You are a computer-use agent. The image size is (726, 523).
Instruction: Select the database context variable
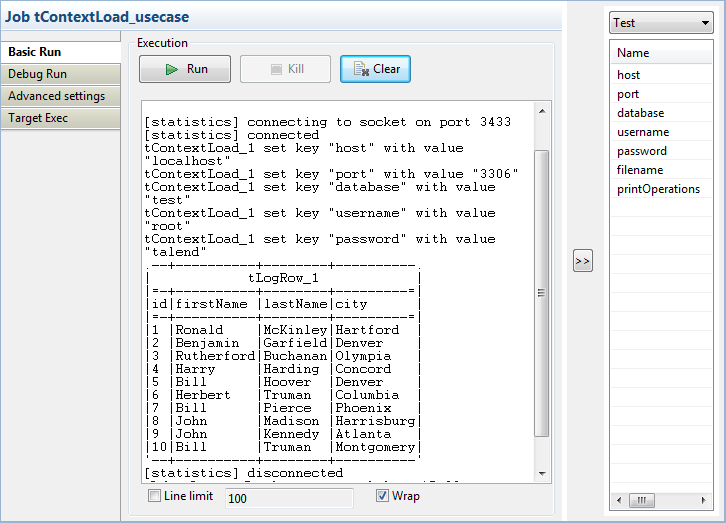[661, 113]
